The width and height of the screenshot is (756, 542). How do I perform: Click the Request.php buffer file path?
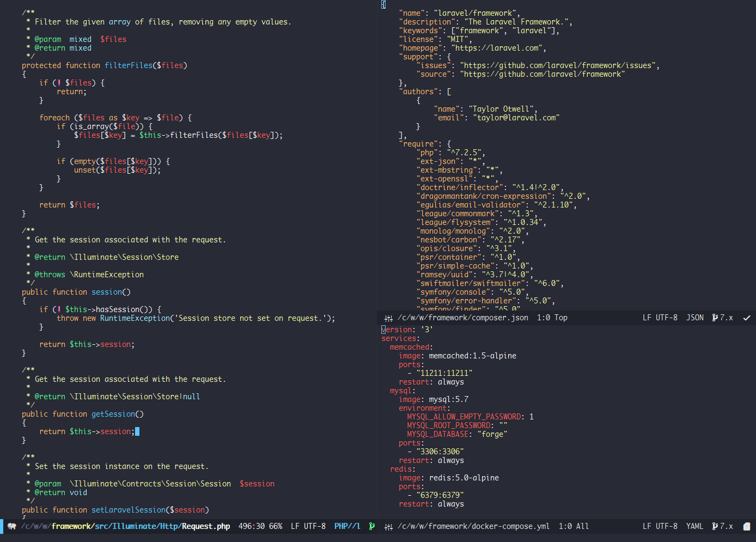[x=125, y=527]
